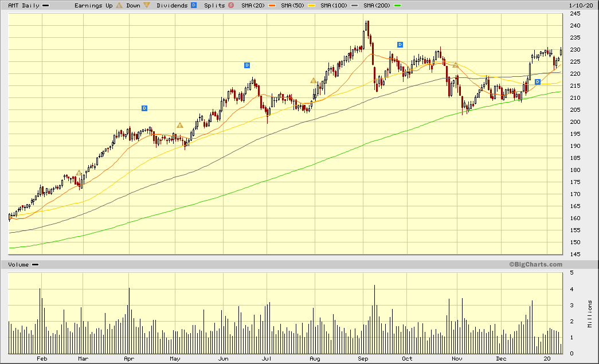Click the blue Dividends D legend icon
Screen dimensions: 599x364
194,5
